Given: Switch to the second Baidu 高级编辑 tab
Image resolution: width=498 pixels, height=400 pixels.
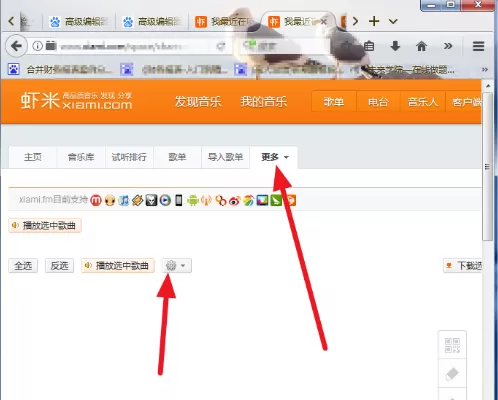Looking at the screenshot, I should (x=152, y=22).
